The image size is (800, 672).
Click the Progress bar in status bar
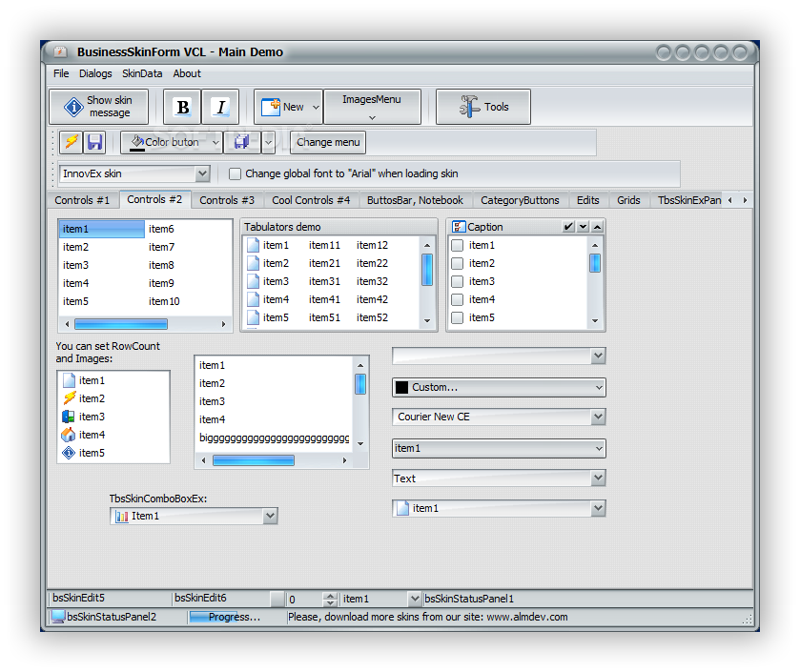pos(235,617)
